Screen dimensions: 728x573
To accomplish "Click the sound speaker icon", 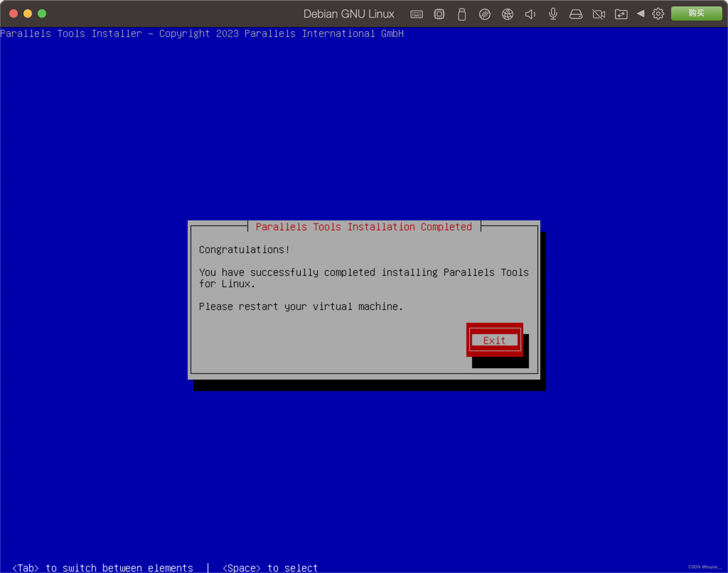I will (530, 14).
